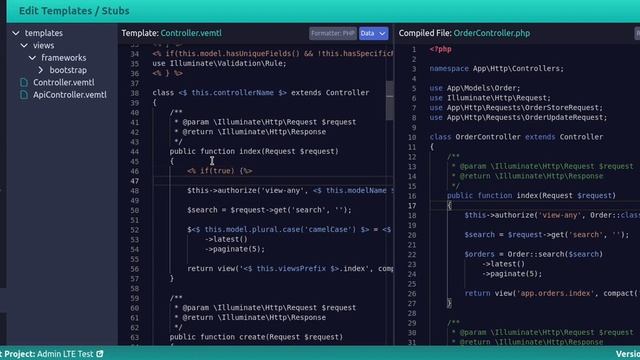
Task: Expand the bootstrap folder chevron
Action: [x=41, y=70]
